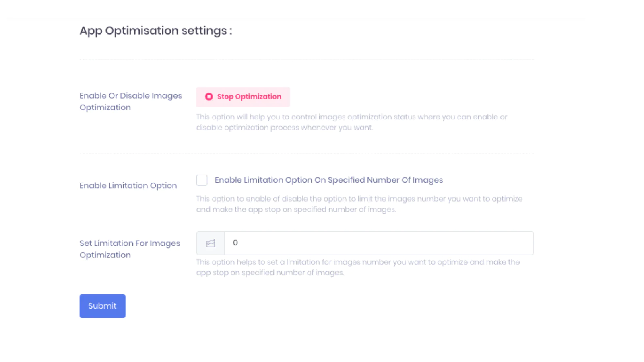Click the 'Enable Limitation Option On Specified Number' label
The width and height of the screenshot is (644, 362).
click(x=328, y=180)
